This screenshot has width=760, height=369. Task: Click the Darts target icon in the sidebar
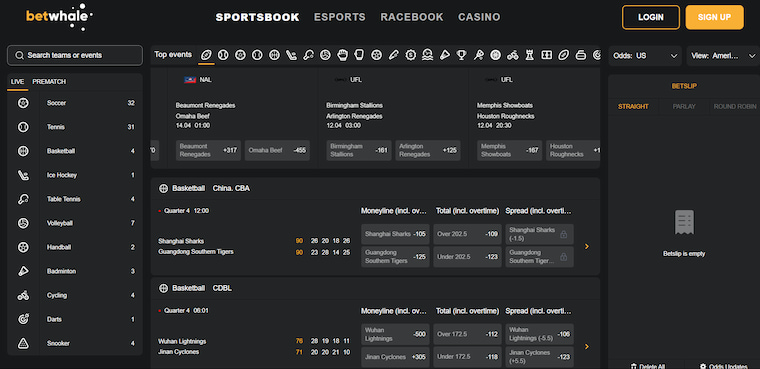tap(23, 319)
